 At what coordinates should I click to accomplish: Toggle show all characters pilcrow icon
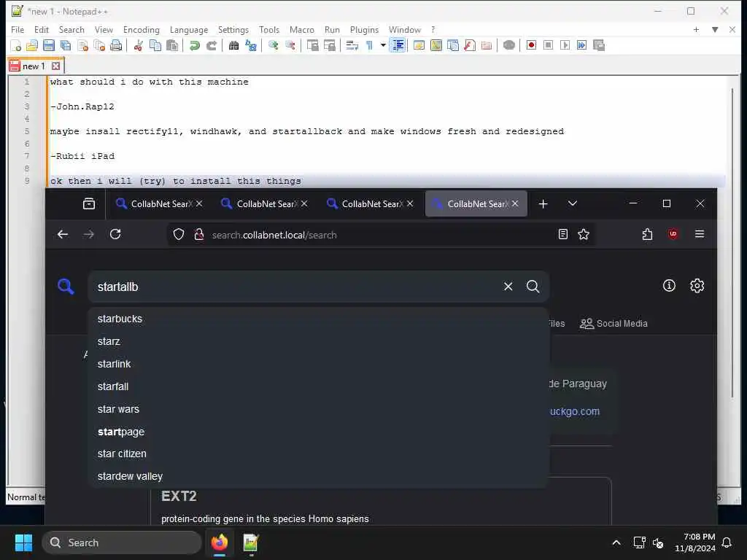(369, 46)
